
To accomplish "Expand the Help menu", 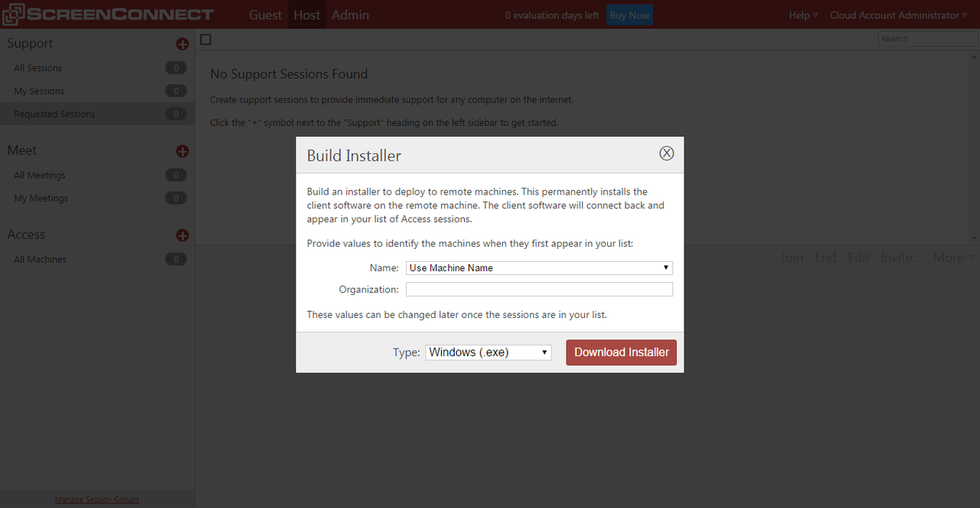I will pyautogui.click(x=803, y=15).
